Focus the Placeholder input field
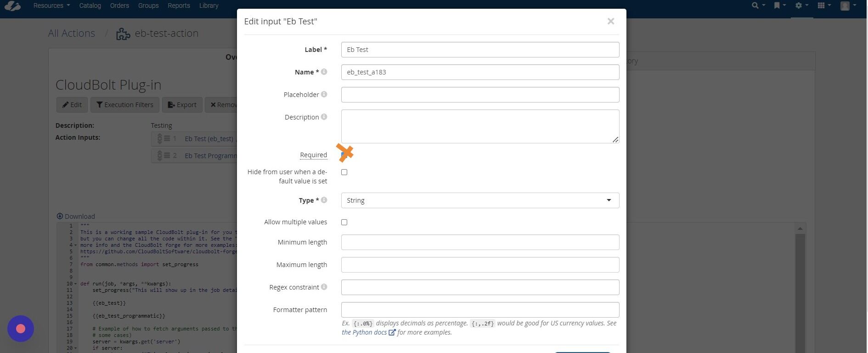 point(480,95)
